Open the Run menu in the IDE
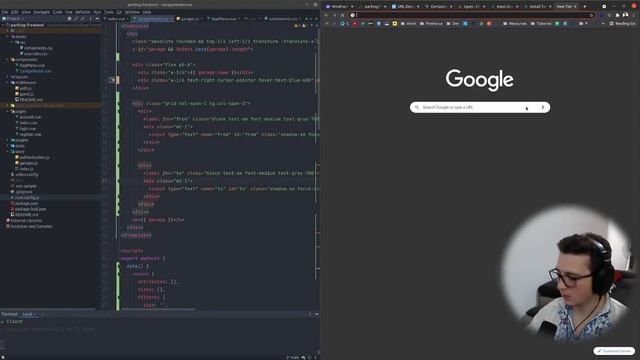 [x=97, y=12]
